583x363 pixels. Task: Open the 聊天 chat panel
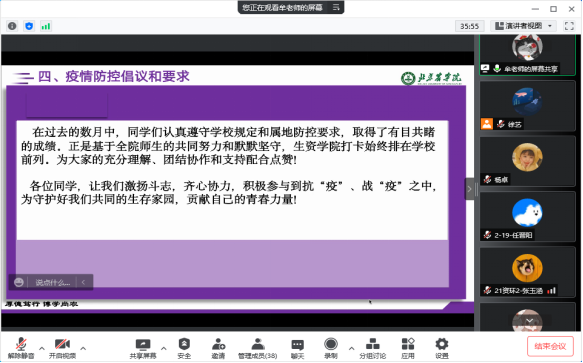(297, 348)
